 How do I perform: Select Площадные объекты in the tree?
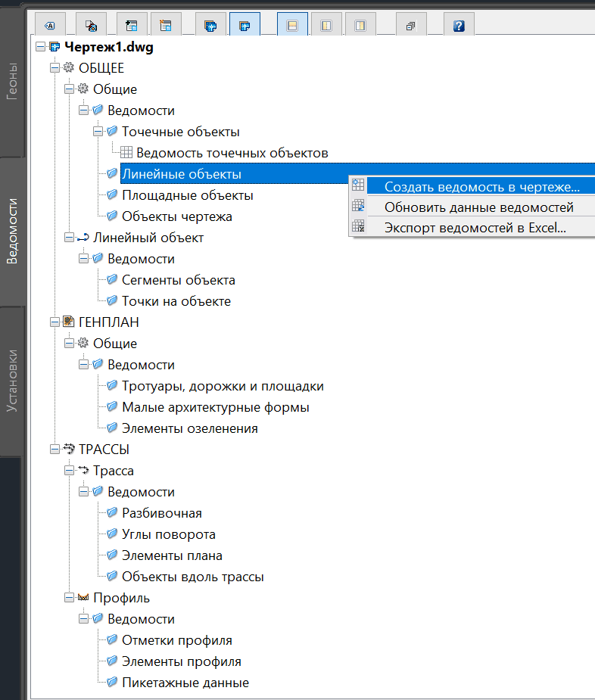188,195
